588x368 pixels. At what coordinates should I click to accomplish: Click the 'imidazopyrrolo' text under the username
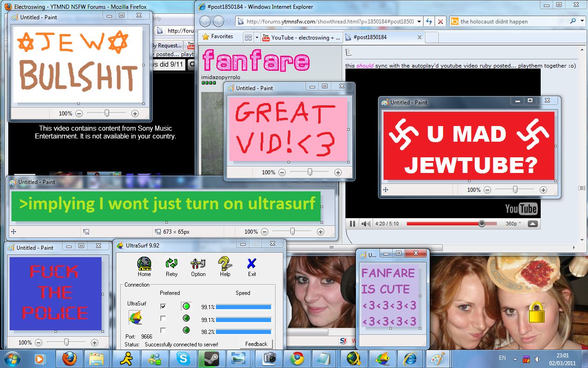click(x=220, y=77)
